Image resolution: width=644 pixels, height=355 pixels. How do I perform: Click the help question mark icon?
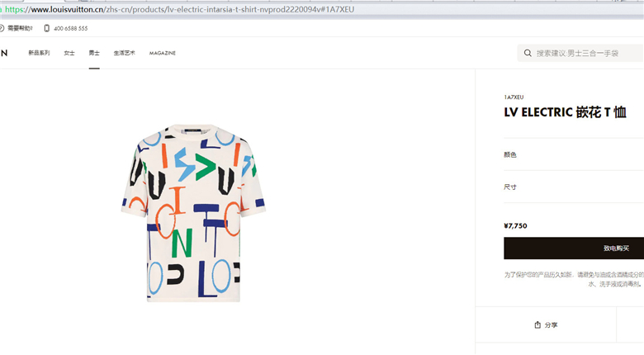point(2,28)
